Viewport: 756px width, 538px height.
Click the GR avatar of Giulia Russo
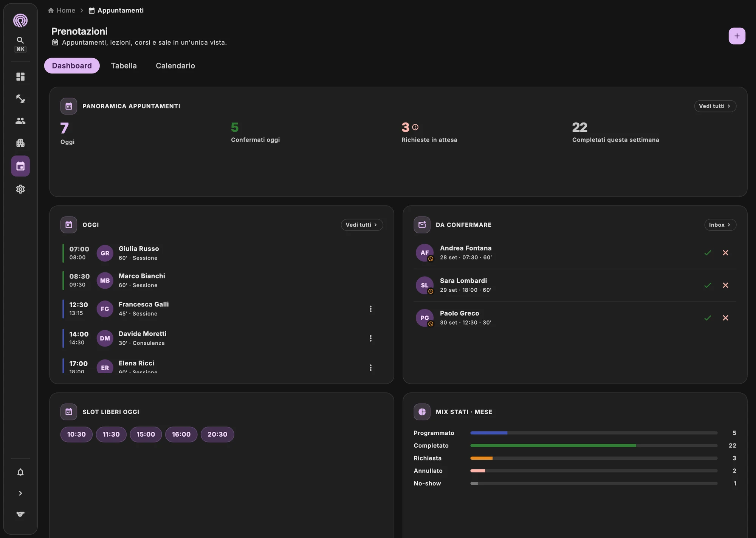[x=105, y=253]
